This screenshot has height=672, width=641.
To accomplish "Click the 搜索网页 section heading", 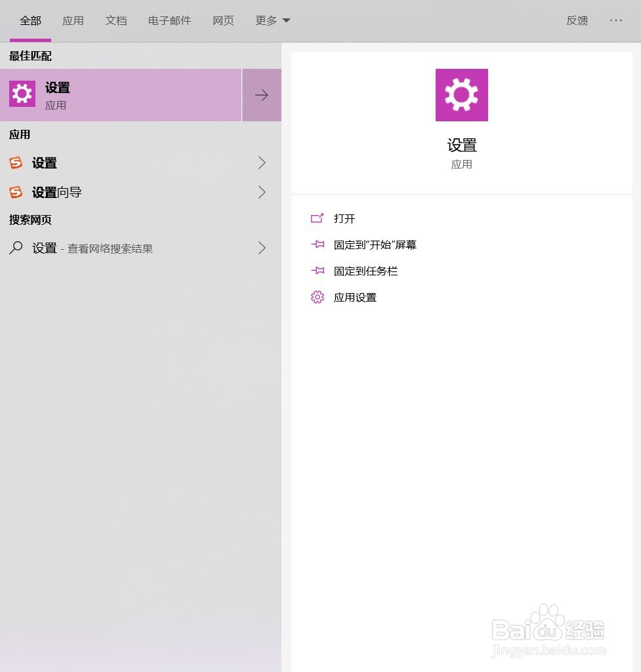I will pos(30,220).
